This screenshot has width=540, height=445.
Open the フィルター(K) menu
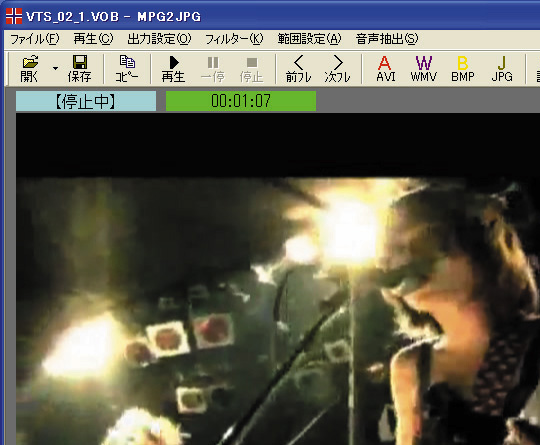234,39
